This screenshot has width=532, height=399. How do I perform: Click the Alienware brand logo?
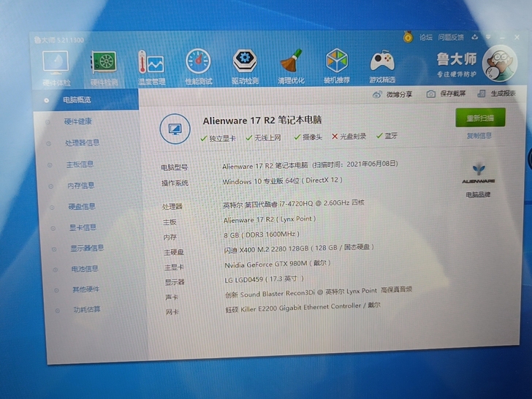(x=479, y=174)
